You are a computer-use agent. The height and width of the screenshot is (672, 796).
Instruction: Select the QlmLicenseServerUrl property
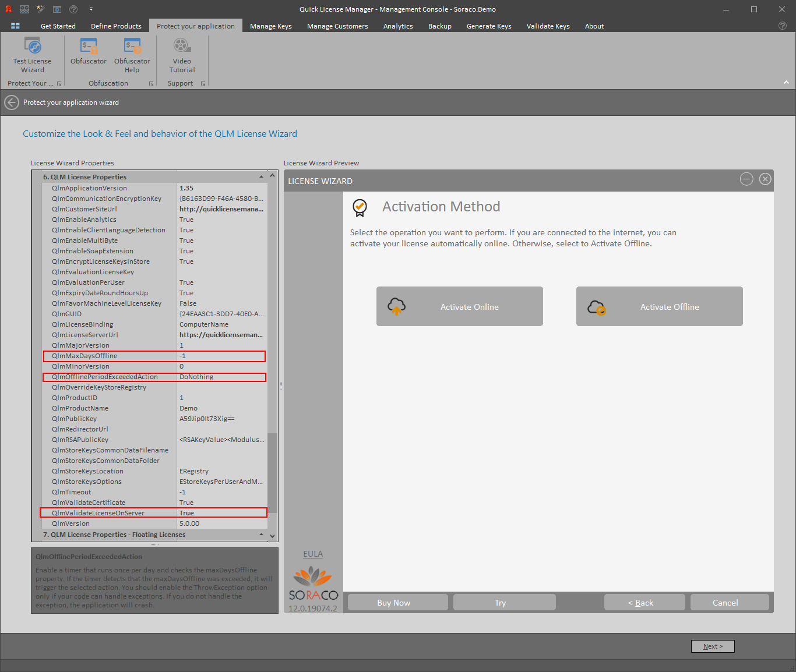154,335
